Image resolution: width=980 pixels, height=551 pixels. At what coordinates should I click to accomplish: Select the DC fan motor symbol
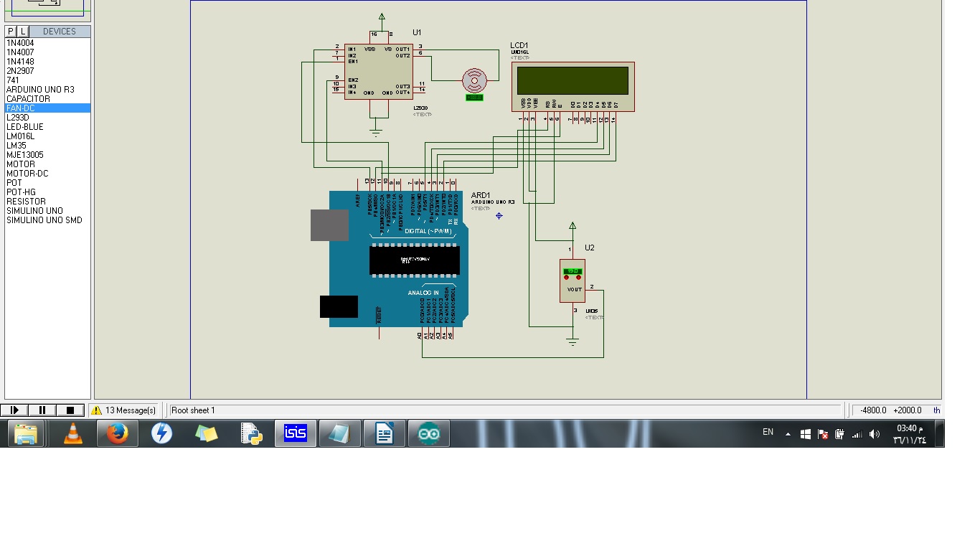(474, 80)
